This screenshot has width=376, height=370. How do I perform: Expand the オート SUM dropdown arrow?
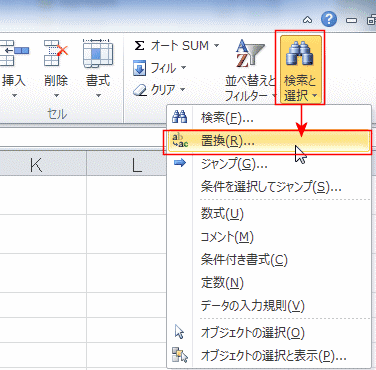(x=216, y=46)
